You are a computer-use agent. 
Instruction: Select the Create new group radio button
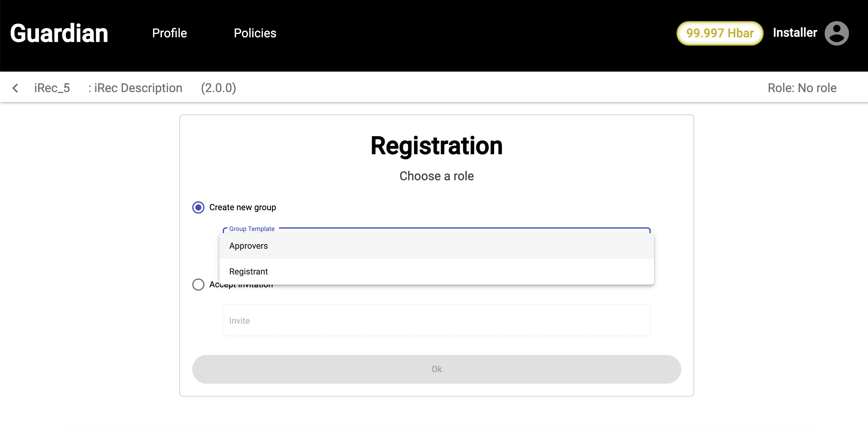pos(198,207)
